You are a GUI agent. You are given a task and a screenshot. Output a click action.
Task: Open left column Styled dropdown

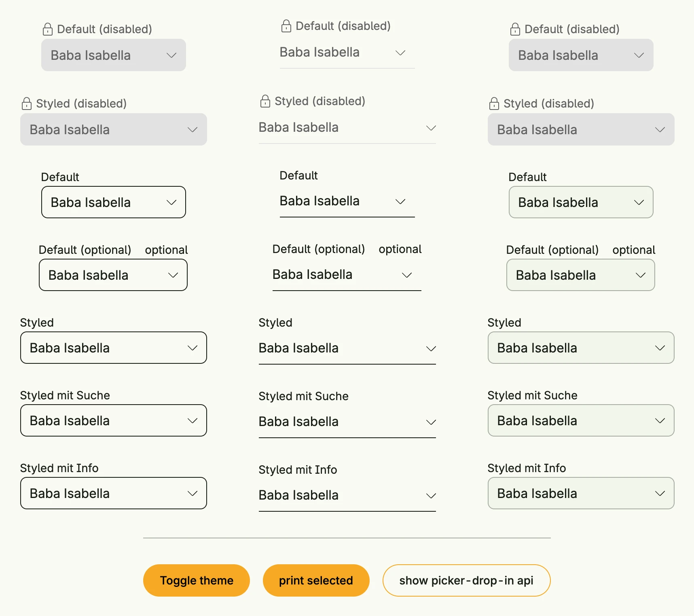(114, 348)
